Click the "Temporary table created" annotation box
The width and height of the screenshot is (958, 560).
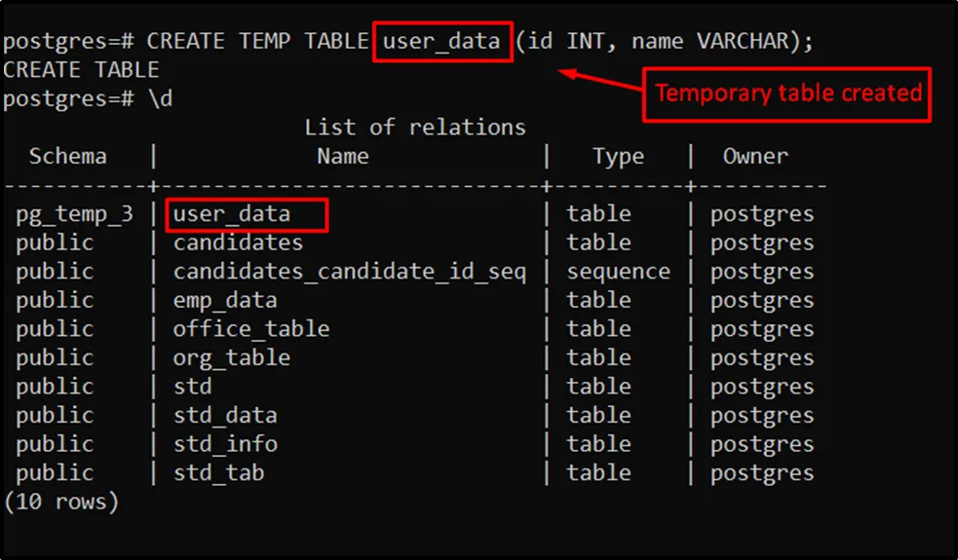tap(787, 93)
